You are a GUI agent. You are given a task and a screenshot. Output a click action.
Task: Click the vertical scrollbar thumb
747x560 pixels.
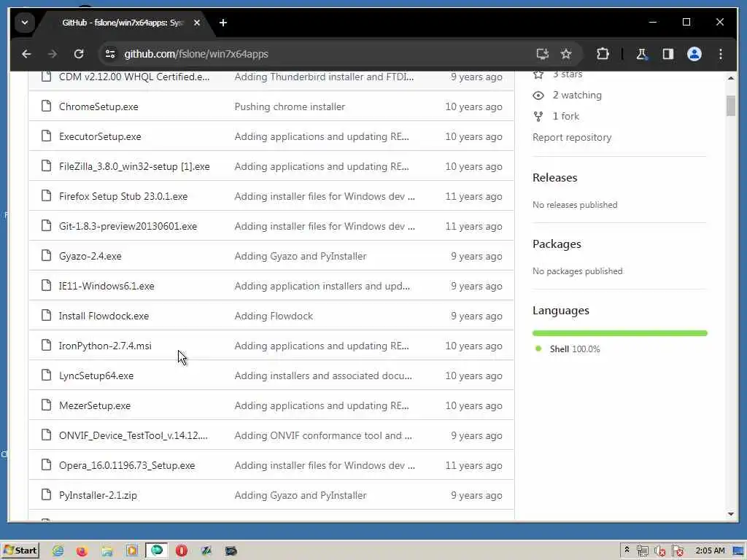pyautogui.click(x=731, y=105)
